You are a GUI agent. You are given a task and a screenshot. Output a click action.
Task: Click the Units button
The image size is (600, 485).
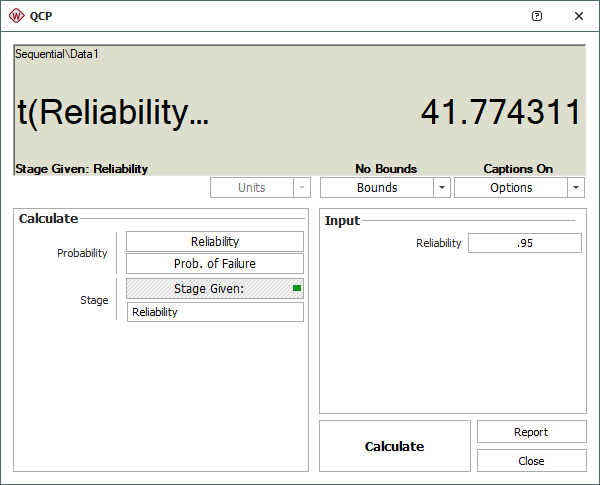pyautogui.click(x=251, y=188)
